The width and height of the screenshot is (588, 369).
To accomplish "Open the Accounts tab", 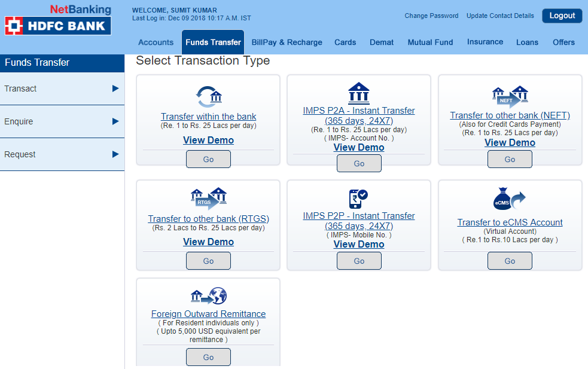I will tap(156, 42).
